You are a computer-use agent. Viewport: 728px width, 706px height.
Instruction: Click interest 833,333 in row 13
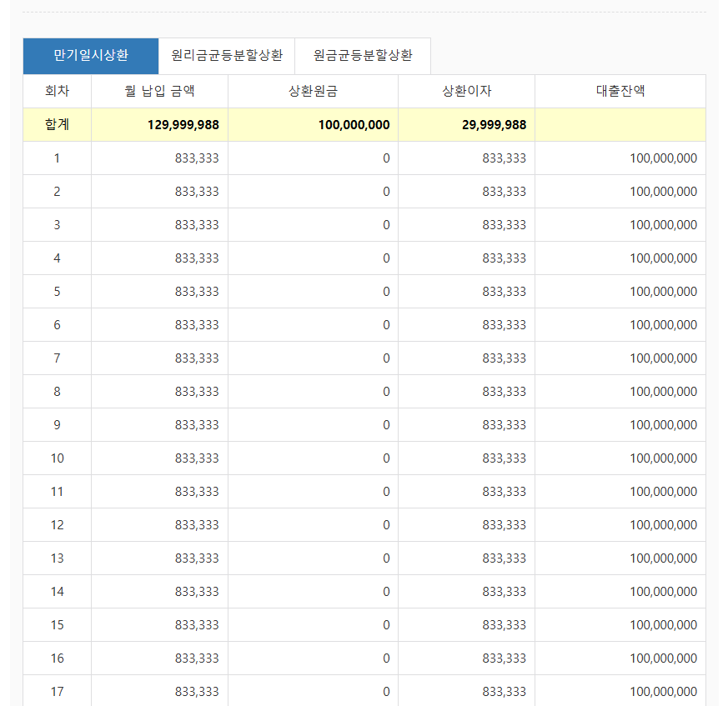[505, 558]
